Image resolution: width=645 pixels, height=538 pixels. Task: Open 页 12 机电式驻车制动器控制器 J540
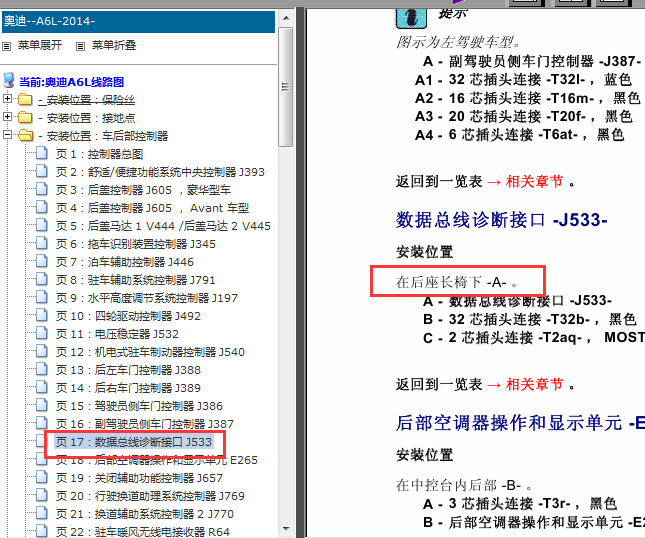pyautogui.click(x=150, y=352)
